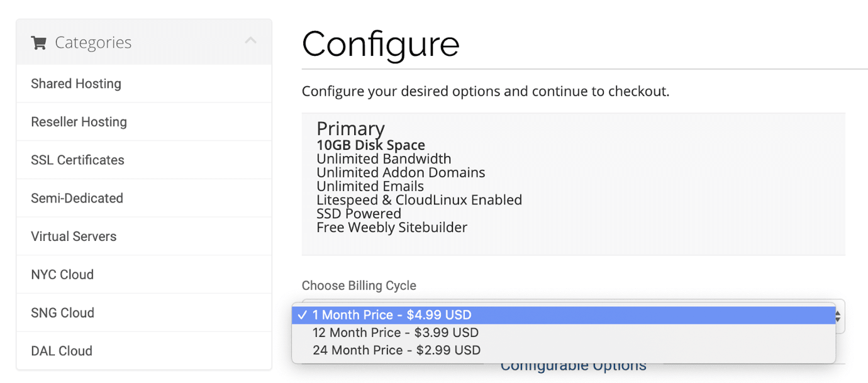
Task: Click the billing cycle select stepper arrows
Action: pyautogui.click(x=840, y=316)
